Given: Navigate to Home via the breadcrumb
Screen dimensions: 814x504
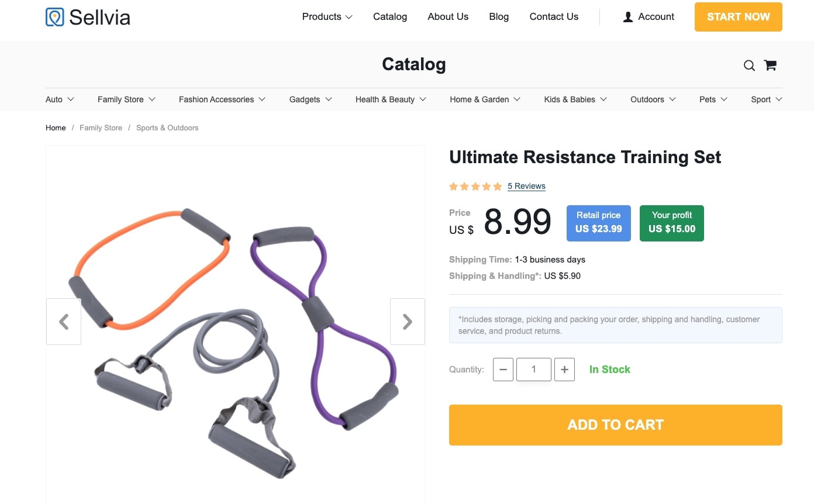Looking at the screenshot, I should coord(56,127).
